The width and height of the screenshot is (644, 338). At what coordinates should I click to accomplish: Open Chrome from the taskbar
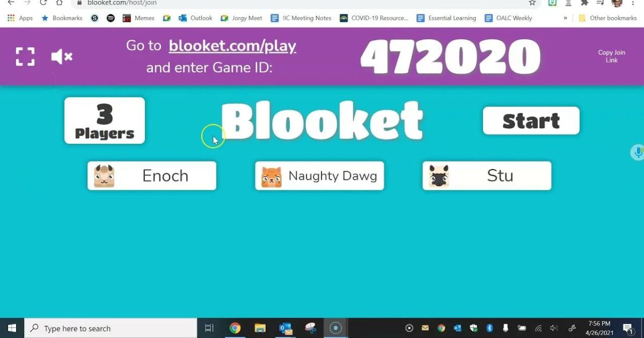235,327
